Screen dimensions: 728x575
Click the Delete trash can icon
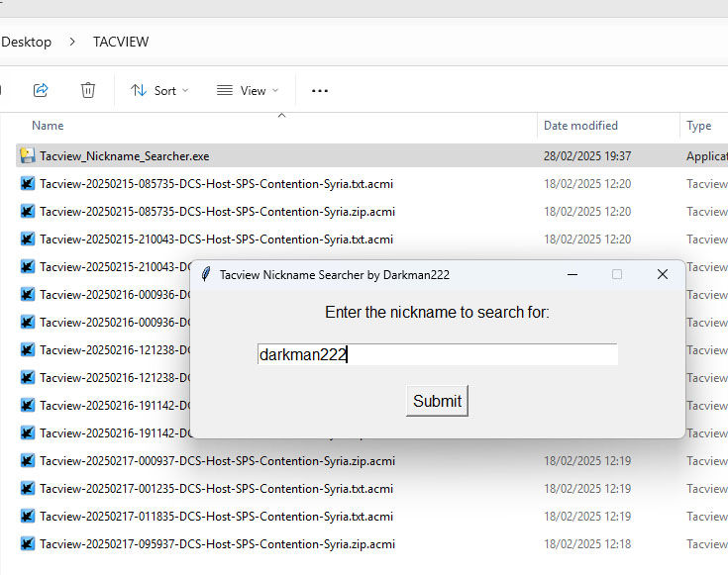88,90
